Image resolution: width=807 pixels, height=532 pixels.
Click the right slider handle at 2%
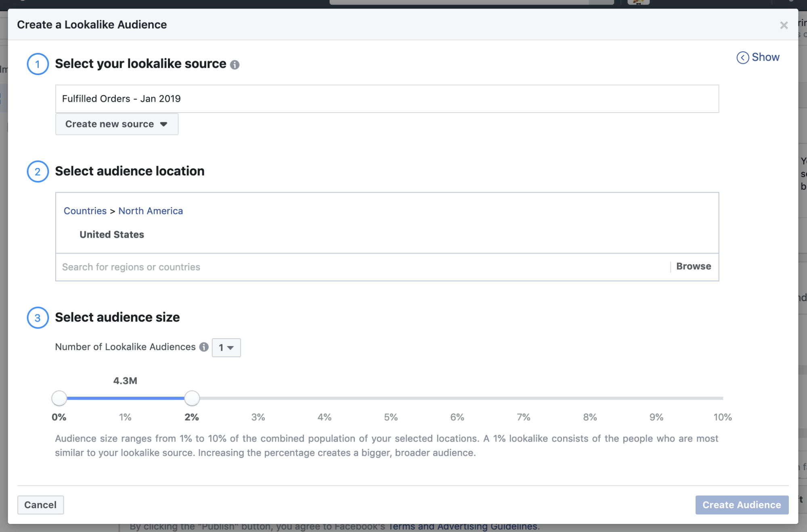point(192,398)
